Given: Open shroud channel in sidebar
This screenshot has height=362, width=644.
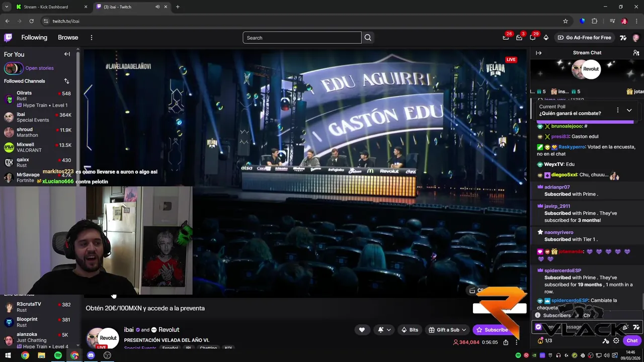Looking at the screenshot, I should tap(38, 132).
